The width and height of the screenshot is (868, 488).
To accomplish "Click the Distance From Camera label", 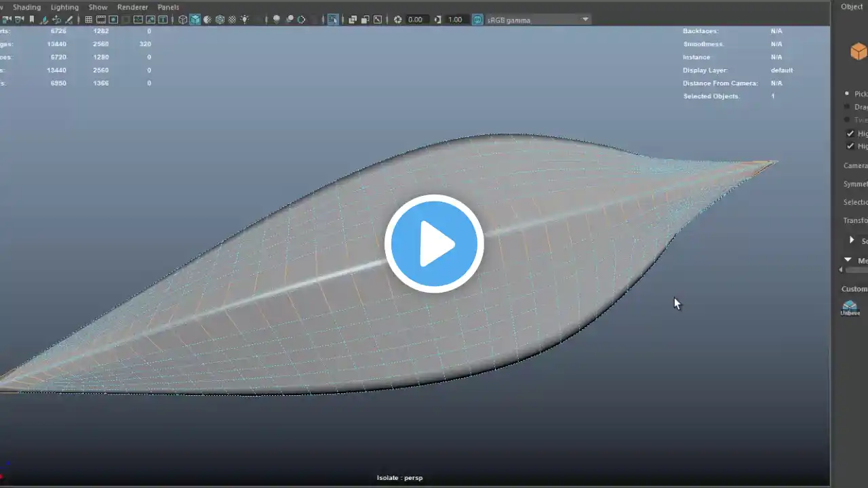I will click(x=720, y=83).
